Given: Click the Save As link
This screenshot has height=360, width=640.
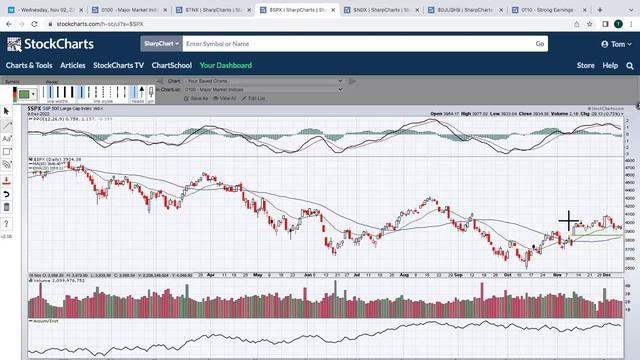Looking at the screenshot, I should click(196, 98).
